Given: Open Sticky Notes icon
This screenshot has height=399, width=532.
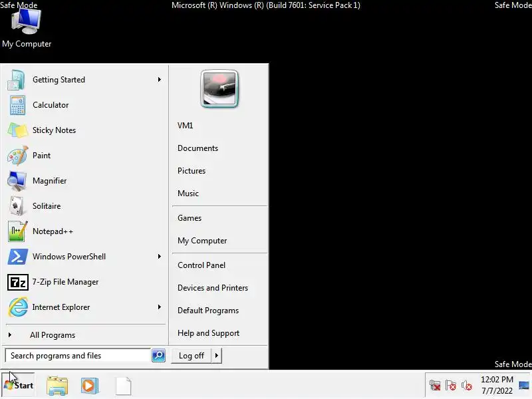Looking at the screenshot, I should point(17,130).
